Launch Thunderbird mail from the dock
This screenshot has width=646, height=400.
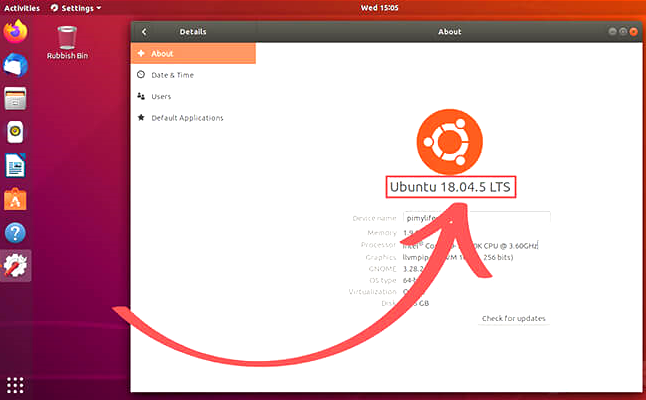tap(16, 65)
